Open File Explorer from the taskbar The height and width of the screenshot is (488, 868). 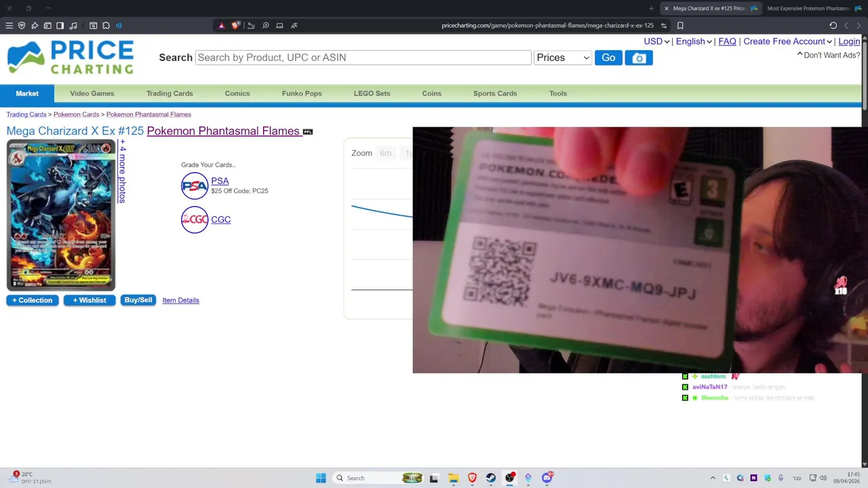[x=453, y=478]
